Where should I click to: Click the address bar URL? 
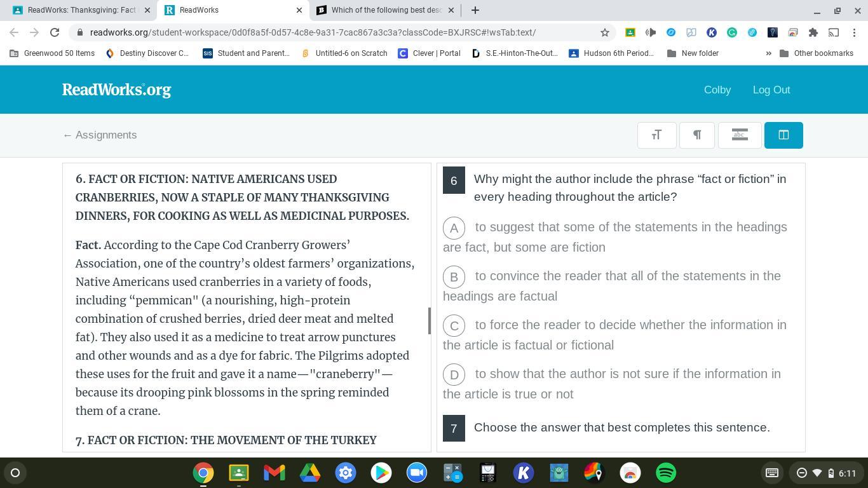[x=313, y=32]
